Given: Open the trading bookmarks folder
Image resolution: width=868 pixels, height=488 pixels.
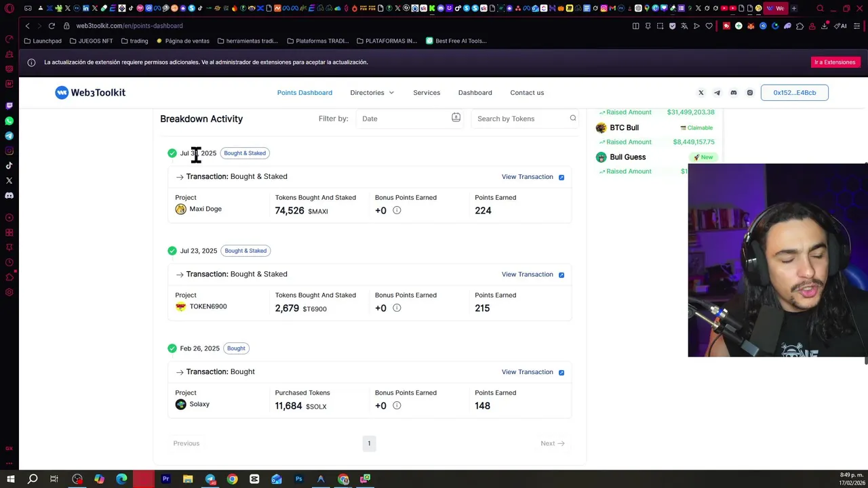Looking at the screenshot, I should click(134, 41).
